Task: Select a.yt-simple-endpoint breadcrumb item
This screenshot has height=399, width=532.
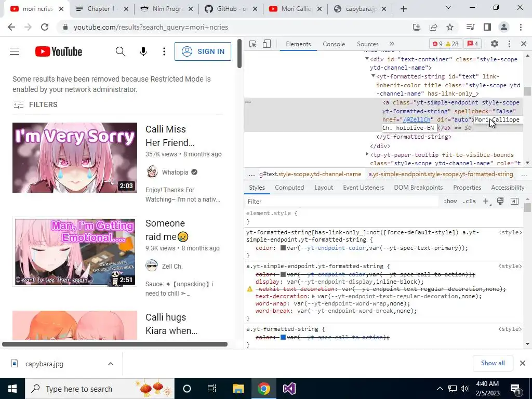Action: [x=441, y=174]
